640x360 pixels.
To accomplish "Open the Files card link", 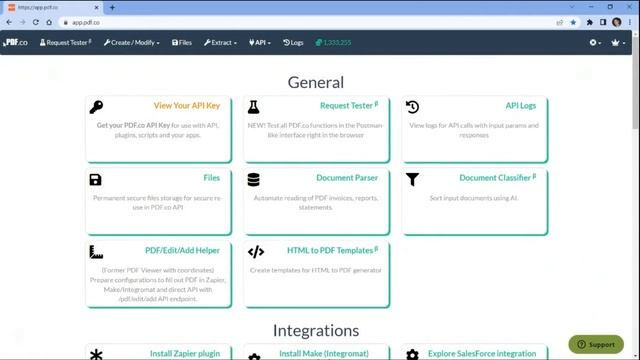I will [211, 178].
